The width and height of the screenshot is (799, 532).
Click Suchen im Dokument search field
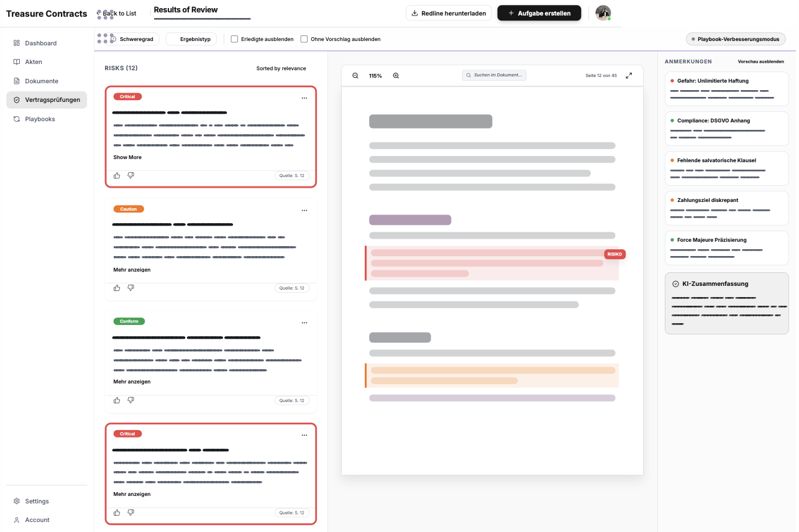pyautogui.click(x=494, y=75)
